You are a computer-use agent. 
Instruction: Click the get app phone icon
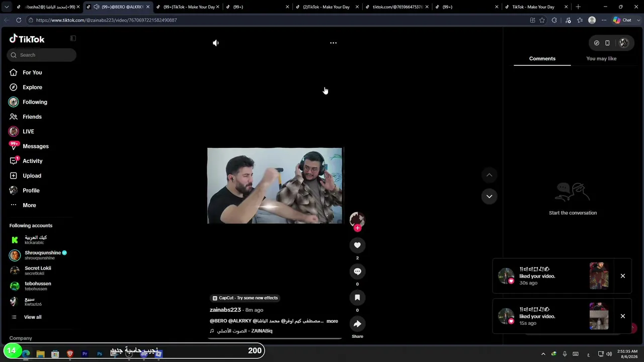(x=607, y=43)
